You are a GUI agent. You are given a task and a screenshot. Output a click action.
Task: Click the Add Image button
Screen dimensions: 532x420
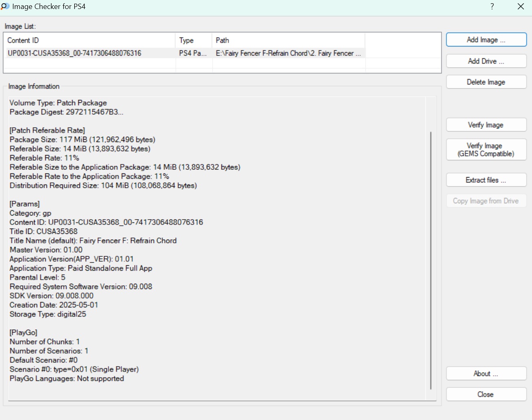(486, 40)
